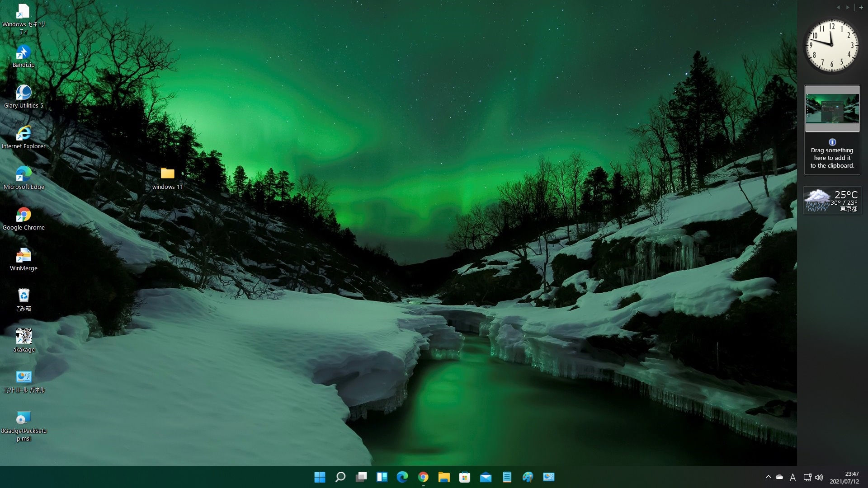The width and height of the screenshot is (868, 488).
Task: Open the 25°C 東京都 weather gadget
Action: 832,200
